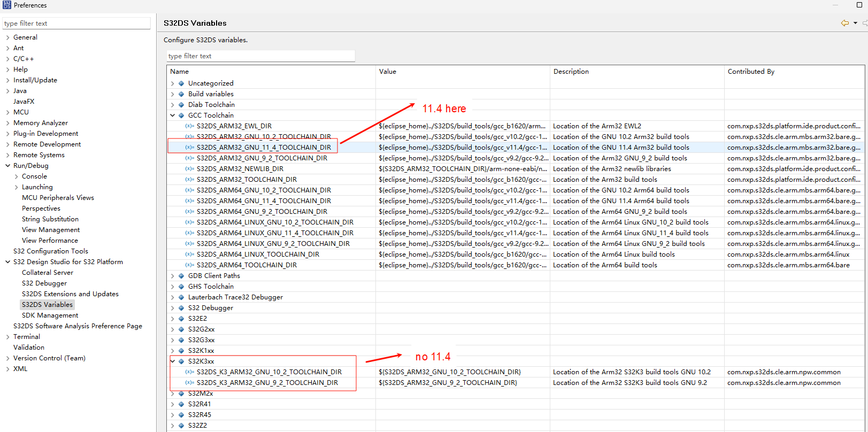
Task: Click the variable icon beside S32DS_K3_ARM32_GNU_9_2_TOOLCHAIN_DIR
Action: (190, 383)
